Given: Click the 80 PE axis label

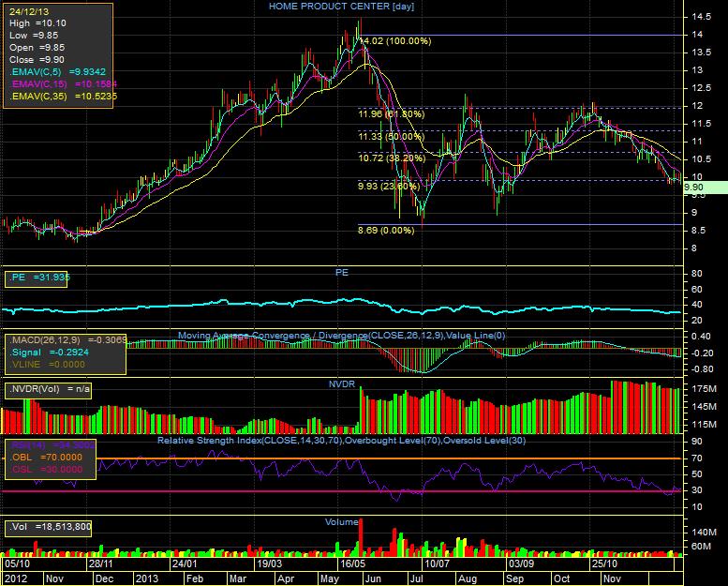Looking at the screenshot, I should [697, 273].
